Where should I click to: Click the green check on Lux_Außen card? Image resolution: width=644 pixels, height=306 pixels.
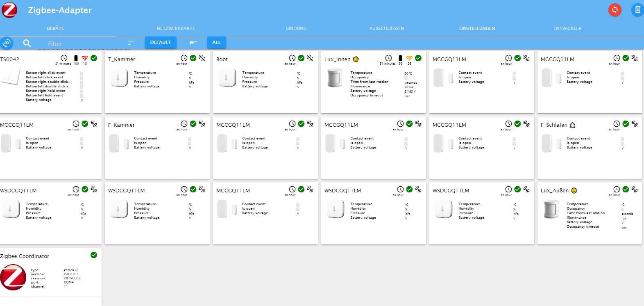626,190
